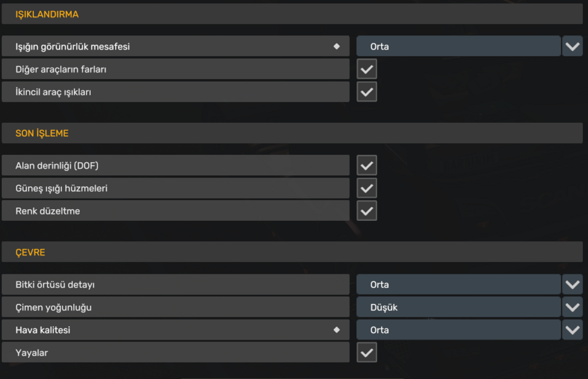The width and height of the screenshot is (588, 379).
Task: Disable İkincil araç ışıkları checkbox
Action: [367, 92]
